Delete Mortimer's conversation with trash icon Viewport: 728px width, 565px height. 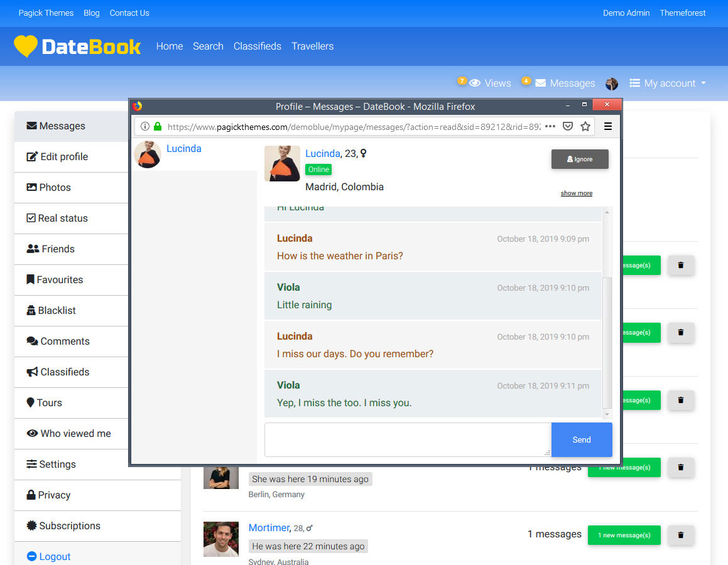(681, 535)
